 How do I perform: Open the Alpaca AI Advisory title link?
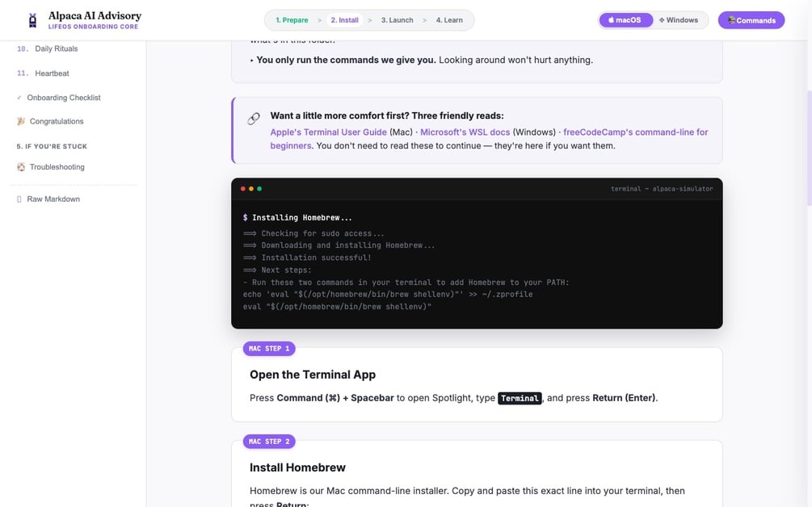pos(95,15)
